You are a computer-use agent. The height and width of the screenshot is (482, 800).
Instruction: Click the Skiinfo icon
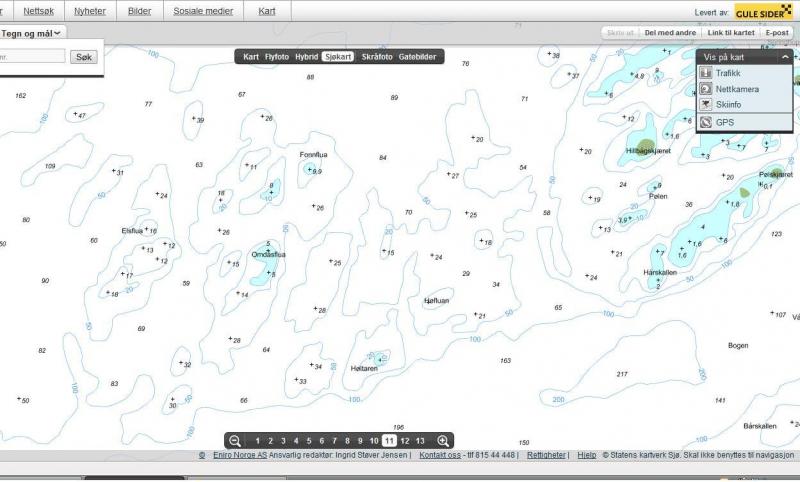[x=706, y=104]
